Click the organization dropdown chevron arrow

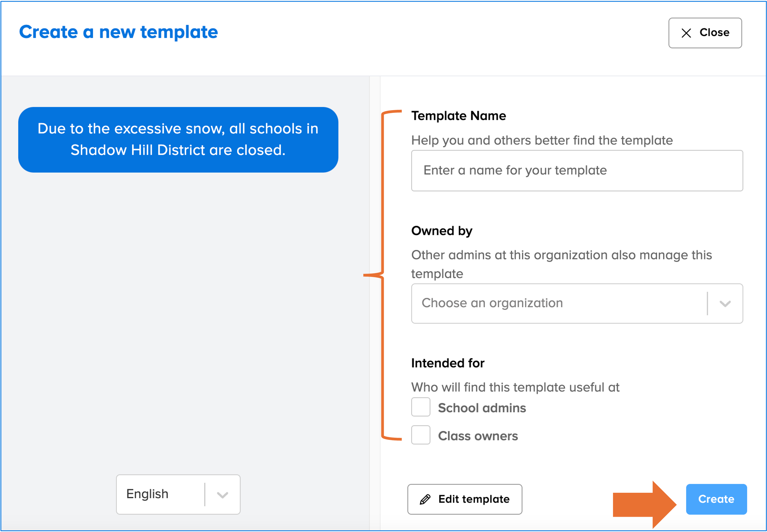tap(725, 304)
